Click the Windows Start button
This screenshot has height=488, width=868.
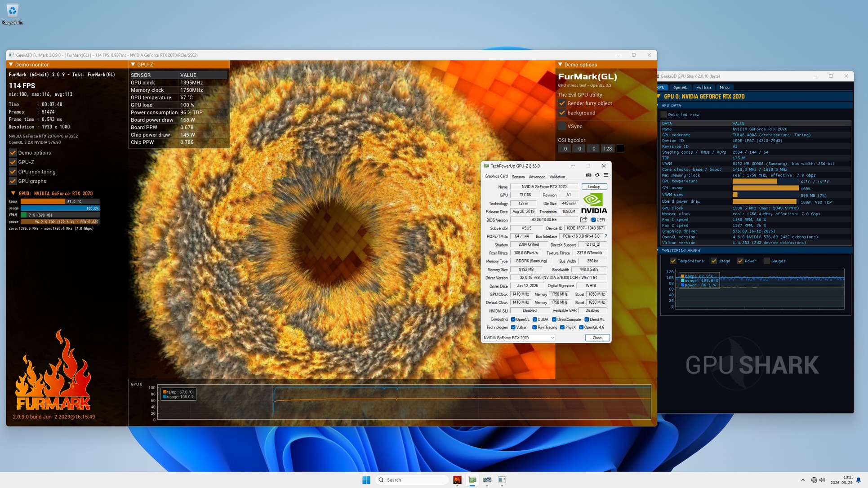(x=366, y=480)
